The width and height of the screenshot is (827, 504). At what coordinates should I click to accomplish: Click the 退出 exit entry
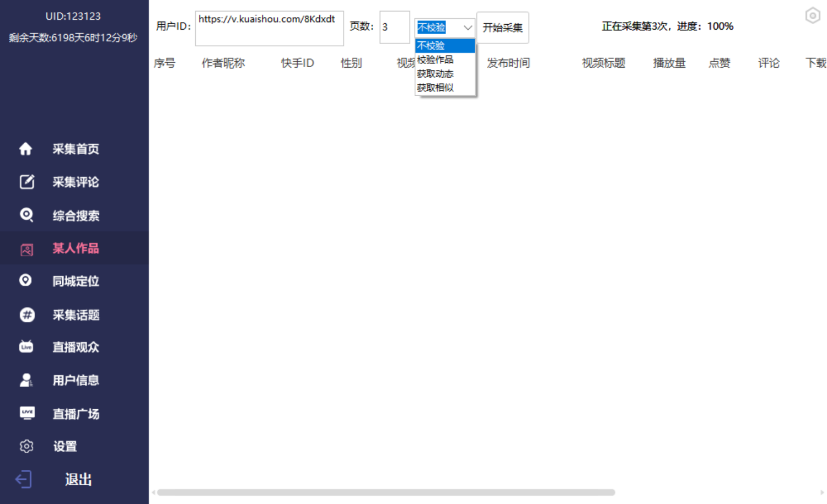(78, 479)
